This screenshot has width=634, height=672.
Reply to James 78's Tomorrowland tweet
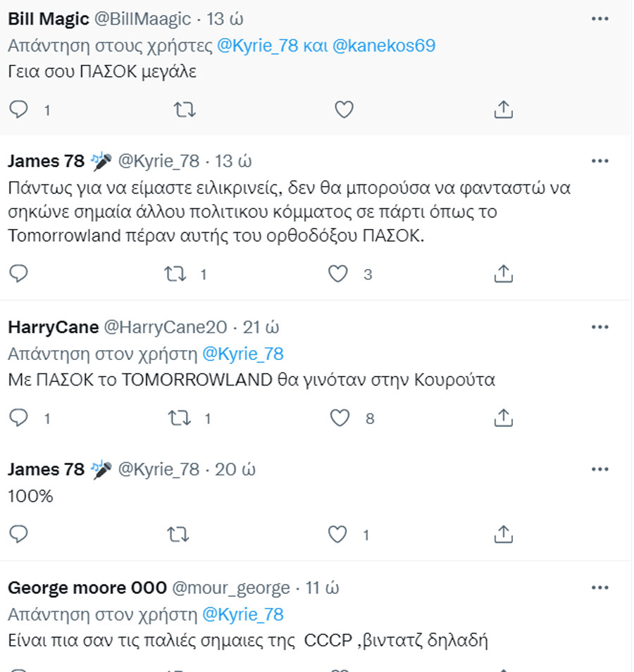18,274
